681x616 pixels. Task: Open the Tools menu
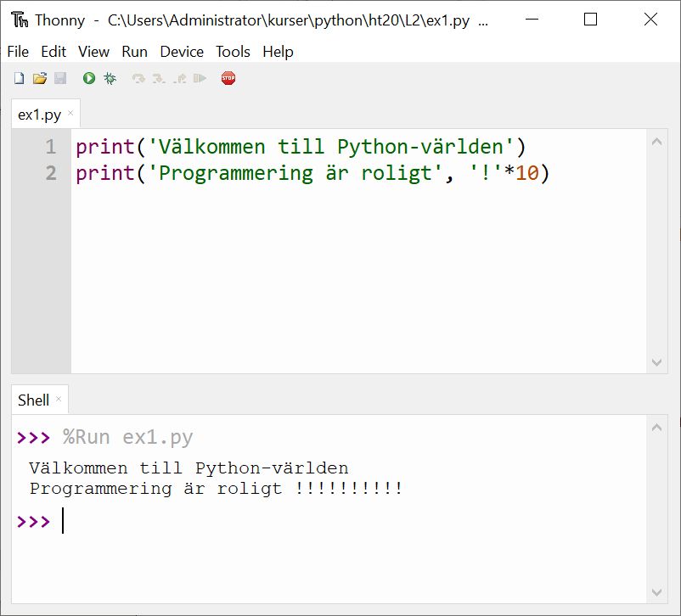coord(233,52)
